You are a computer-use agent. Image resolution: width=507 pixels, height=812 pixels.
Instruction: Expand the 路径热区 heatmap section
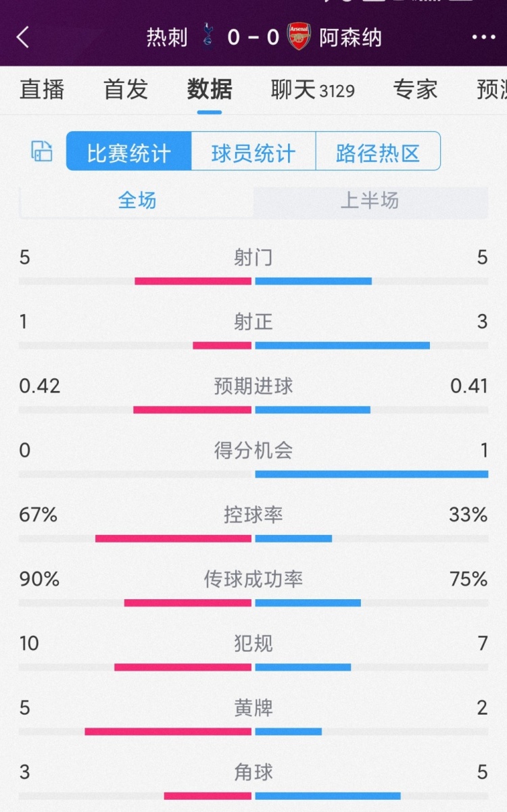pyautogui.click(x=377, y=151)
